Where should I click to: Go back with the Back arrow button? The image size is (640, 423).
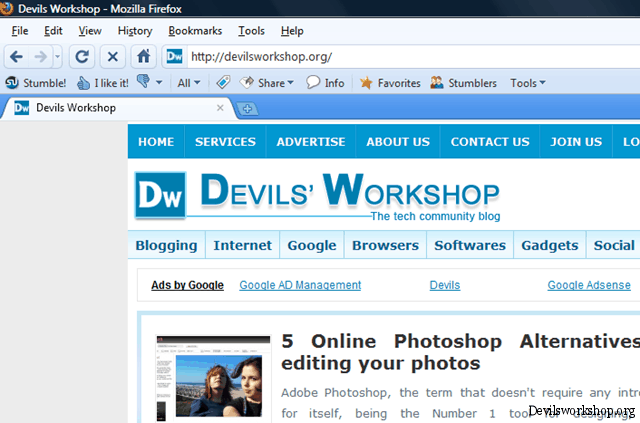pos(16,56)
